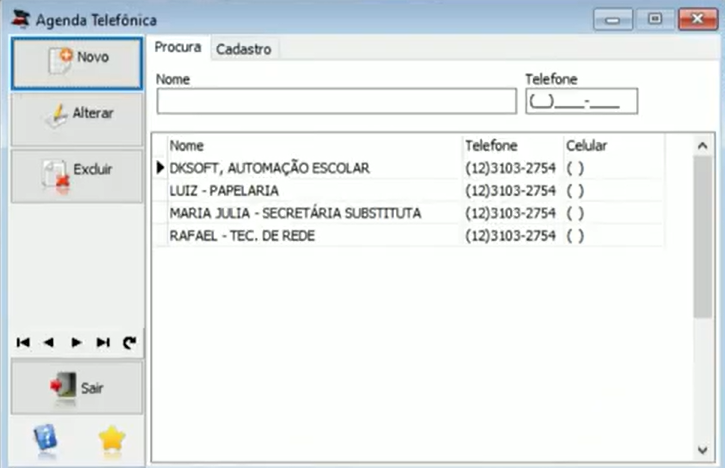Go to the first record with the navigator

(23, 343)
